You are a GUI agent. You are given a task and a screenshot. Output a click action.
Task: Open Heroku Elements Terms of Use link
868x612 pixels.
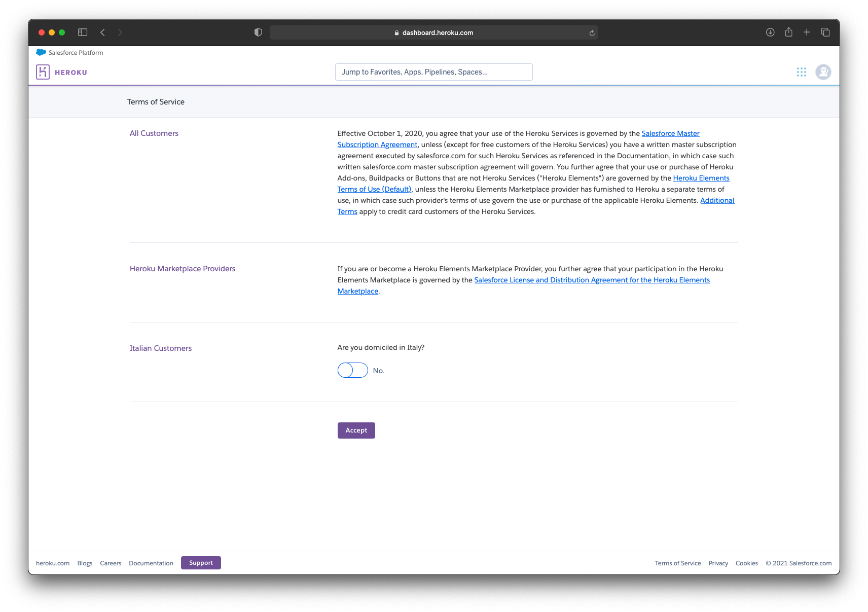click(x=701, y=178)
